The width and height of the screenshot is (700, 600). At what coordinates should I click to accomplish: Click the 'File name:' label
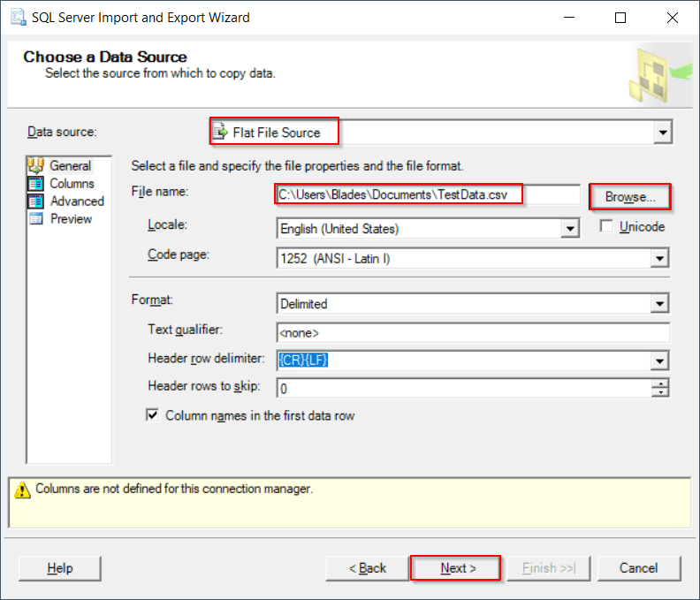[x=159, y=192]
